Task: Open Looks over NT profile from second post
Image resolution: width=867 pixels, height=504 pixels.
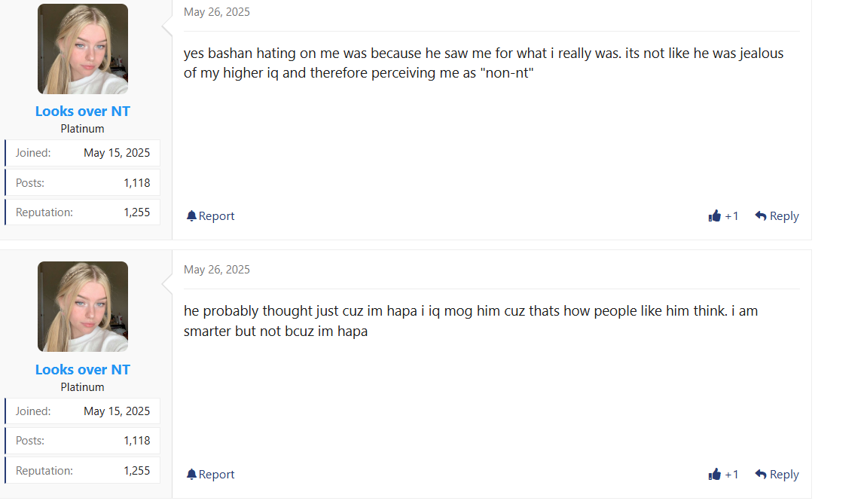Action: [x=83, y=370]
